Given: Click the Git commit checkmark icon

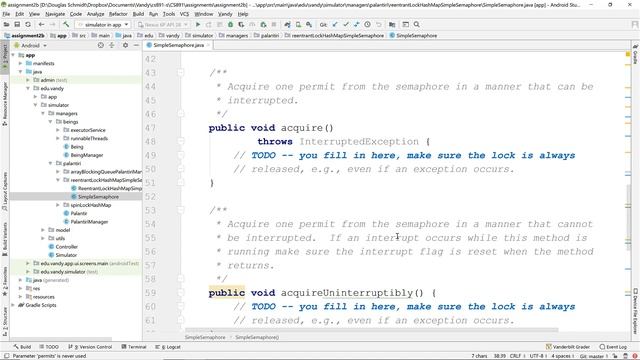Looking at the screenshot, I should [346, 24].
